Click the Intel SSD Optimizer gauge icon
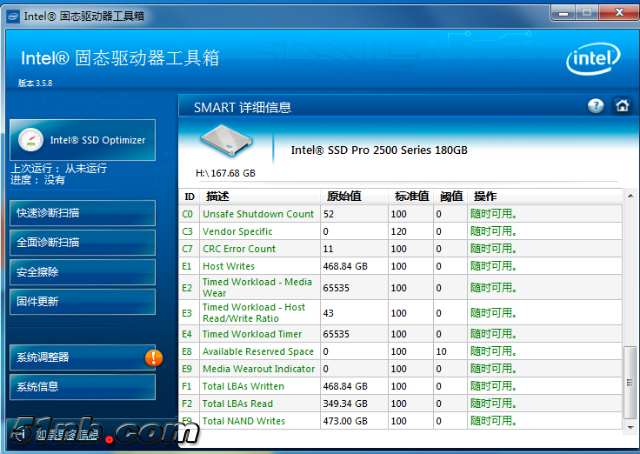 (30, 140)
